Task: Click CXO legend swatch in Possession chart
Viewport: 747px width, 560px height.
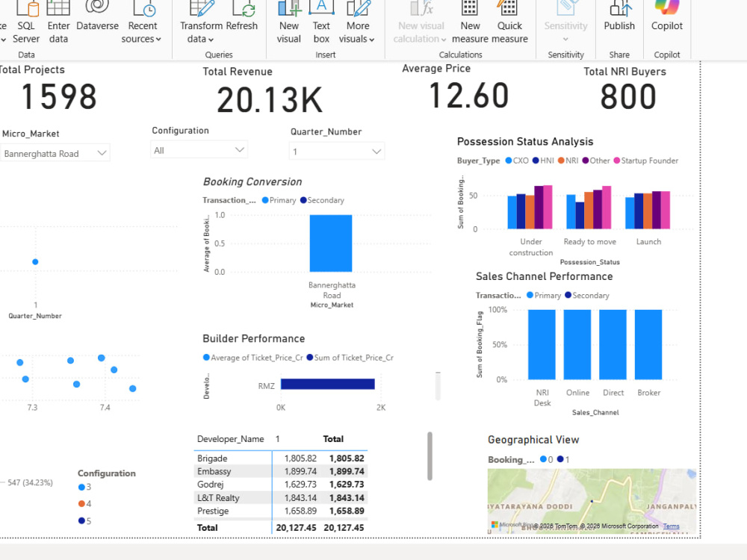Action: coord(508,161)
